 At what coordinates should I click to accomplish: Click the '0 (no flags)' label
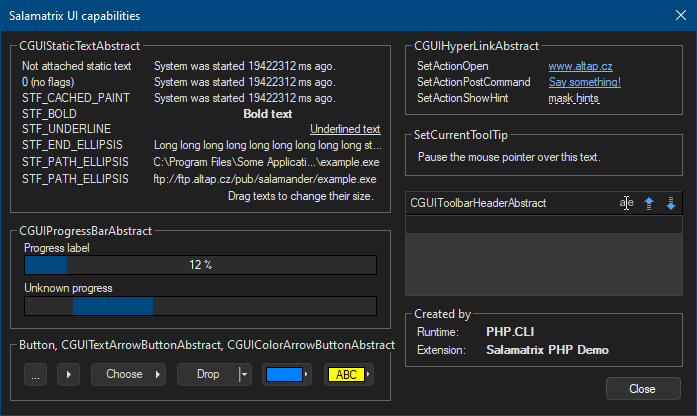click(x=48, y=82)
